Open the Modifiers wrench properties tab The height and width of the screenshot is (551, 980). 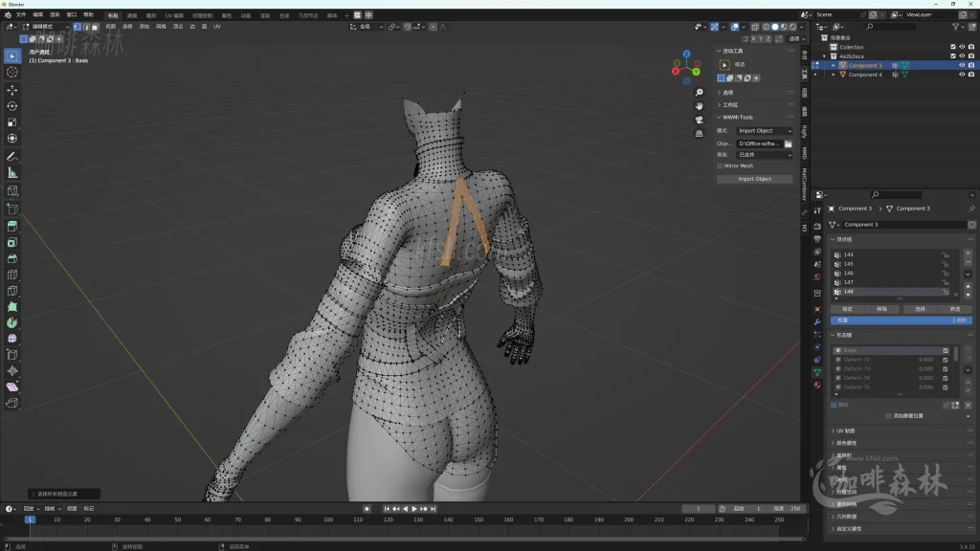[x=817, y=321]
